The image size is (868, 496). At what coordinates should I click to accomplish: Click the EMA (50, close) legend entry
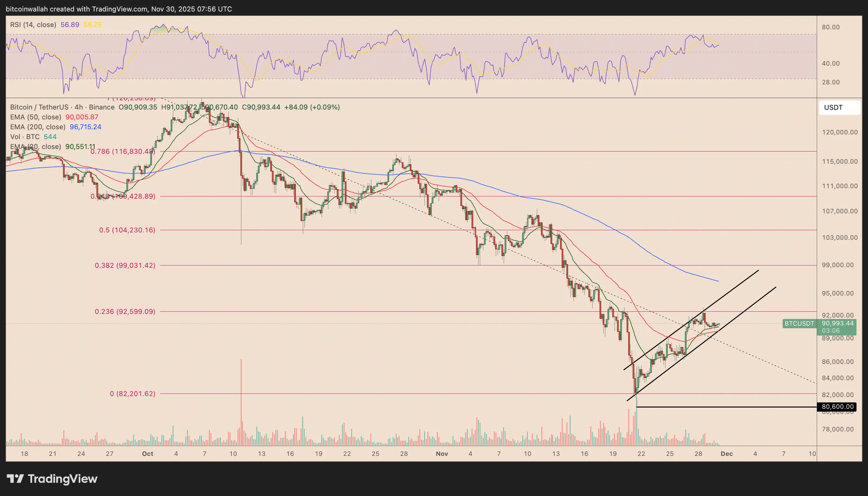coord(36,117)
